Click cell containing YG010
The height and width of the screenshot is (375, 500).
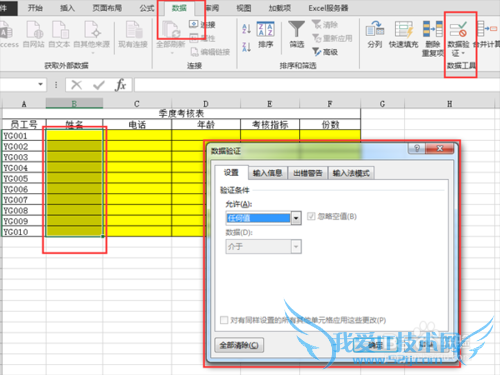24,232
